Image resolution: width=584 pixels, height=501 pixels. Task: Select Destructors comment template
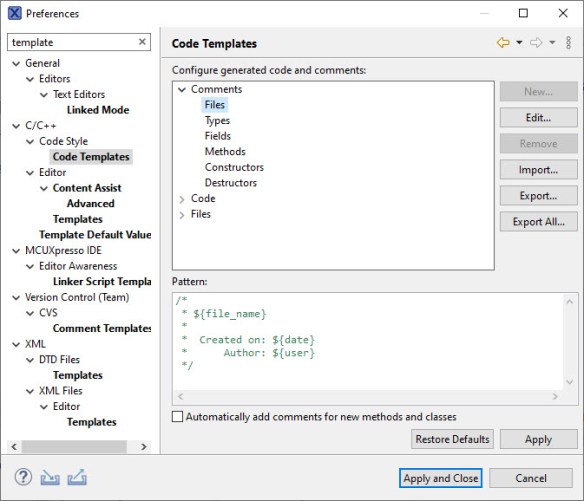tap(231, 183)
